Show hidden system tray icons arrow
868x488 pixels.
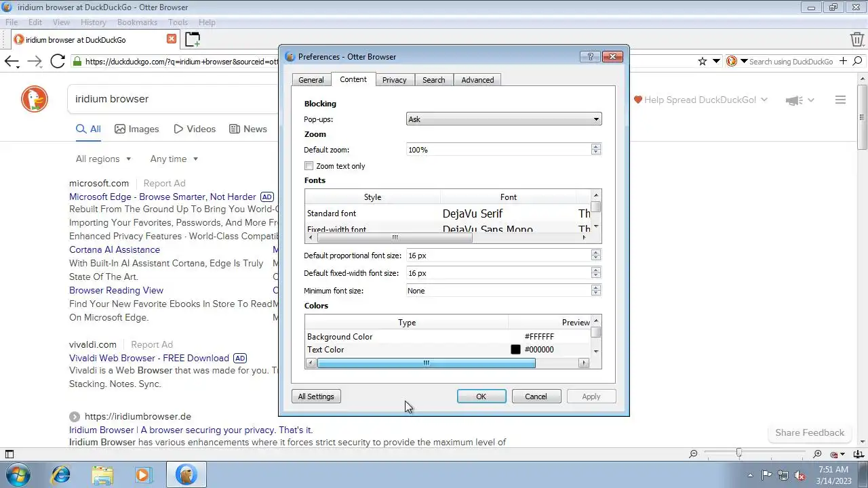(750, 475)
